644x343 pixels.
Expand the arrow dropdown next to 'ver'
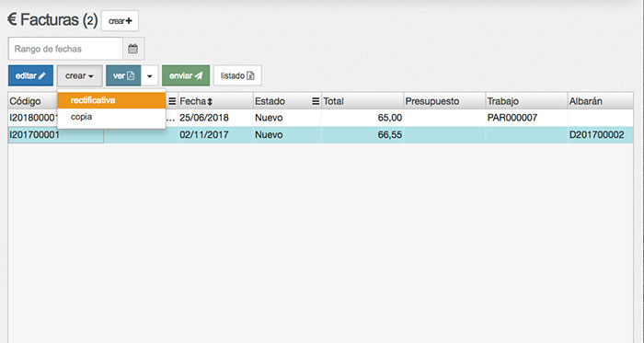pos(149,75)
